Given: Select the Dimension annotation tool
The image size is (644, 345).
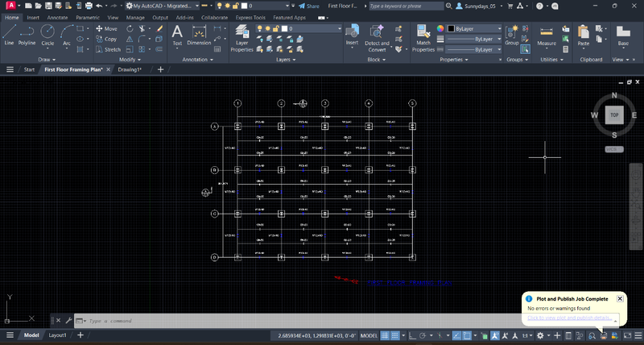Looking at the screenshot, I should tap(198, 34).
